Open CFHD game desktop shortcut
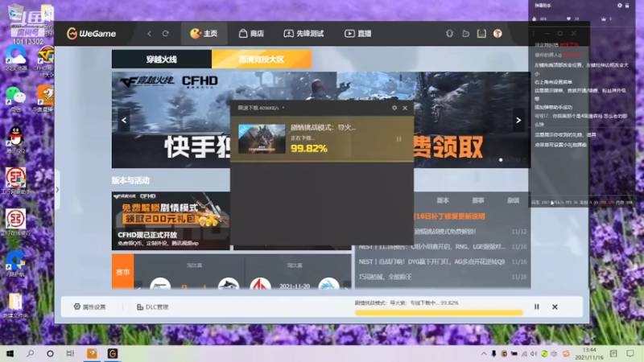Image resolution: width=644 pixels, height=362 pixels. tap(44, 61)
